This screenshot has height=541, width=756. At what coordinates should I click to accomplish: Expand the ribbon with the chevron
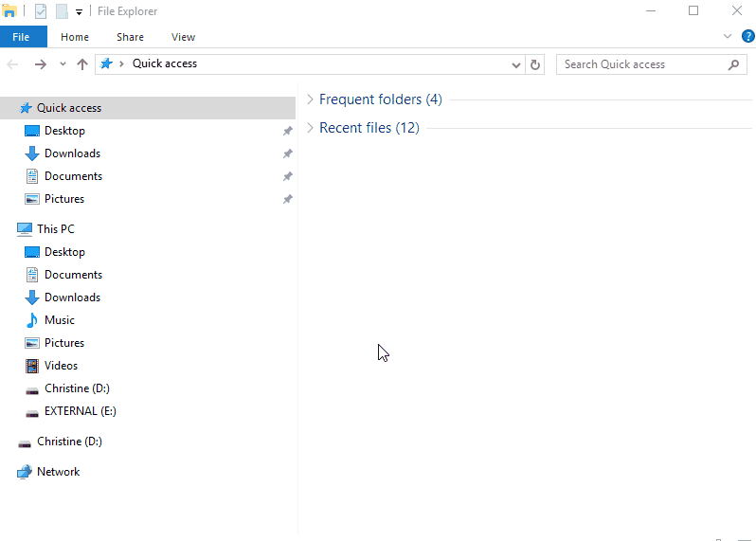[728, 36]
